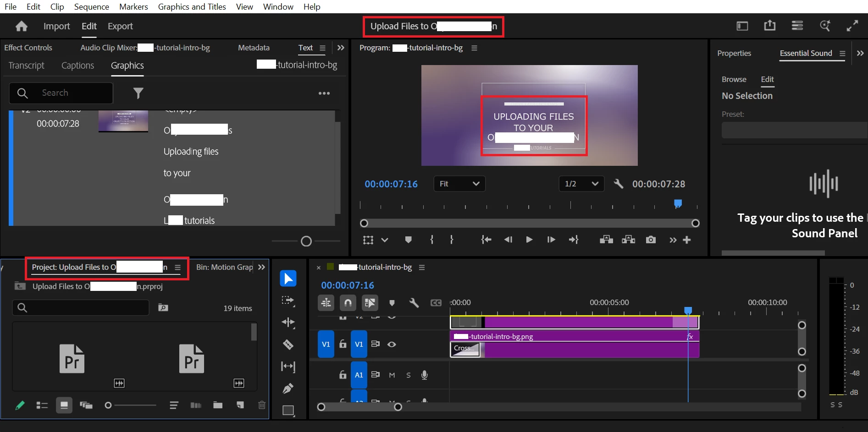Image resolution: width=868 pixels, height=432 pixels.
Task: Open the Markers menu
Action: coord(133,6)
